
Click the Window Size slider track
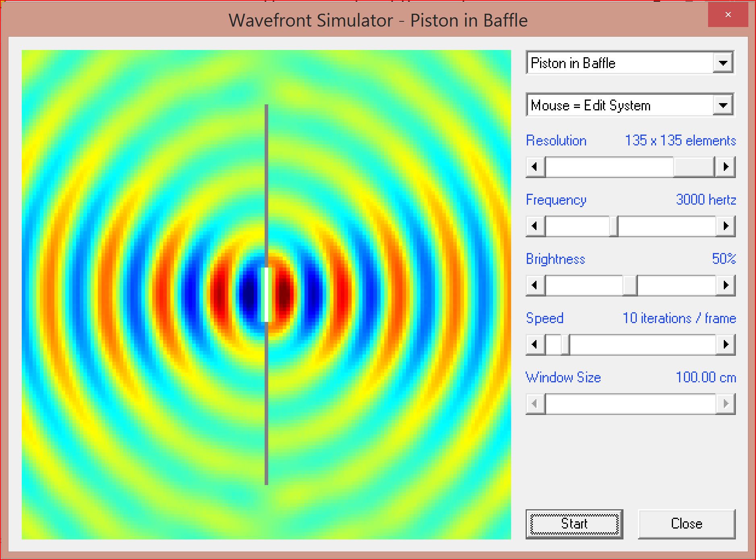point(630,404)
